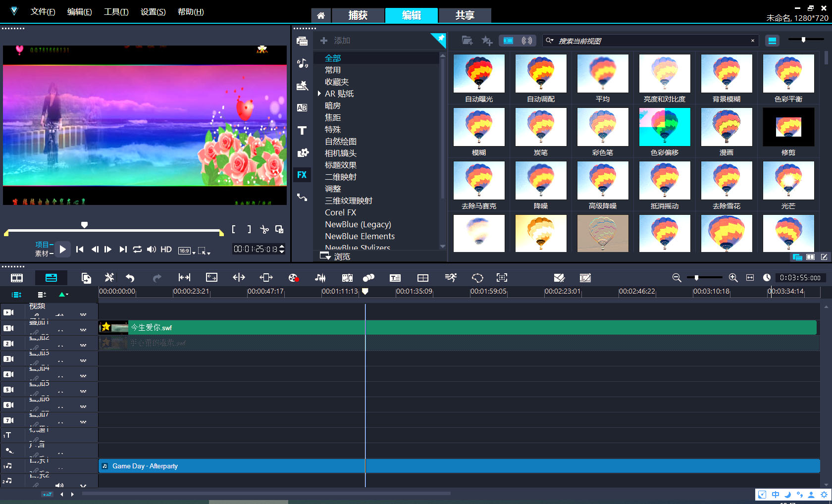This screenshot has width=832, height=504.
Task: Click the import media folder icon
Action: [467, 41]
